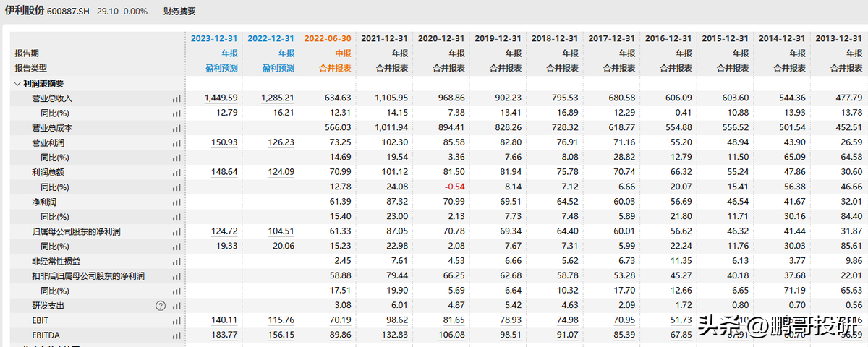Open the 财务摘要 tab
Viewport: 868px width, 347px height.
pos(179,12)
